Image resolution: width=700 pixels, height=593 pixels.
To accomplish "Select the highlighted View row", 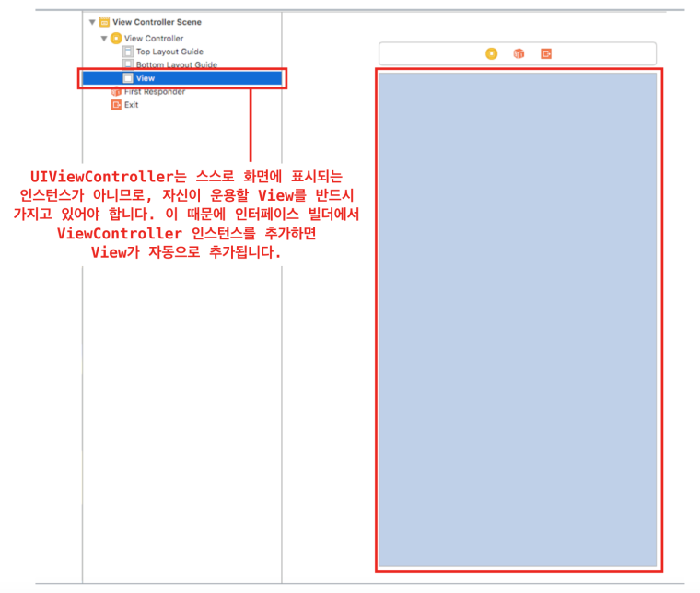I will coord(182,78).
